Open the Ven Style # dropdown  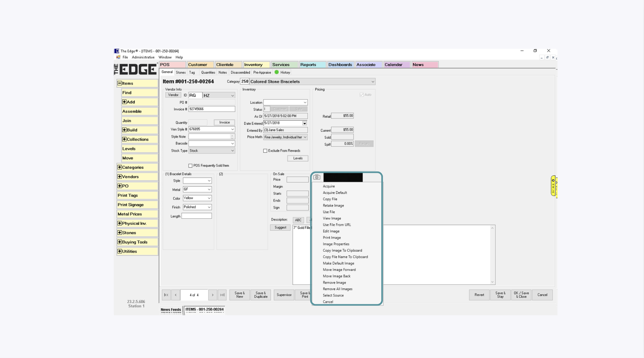(x=232, y=129)
